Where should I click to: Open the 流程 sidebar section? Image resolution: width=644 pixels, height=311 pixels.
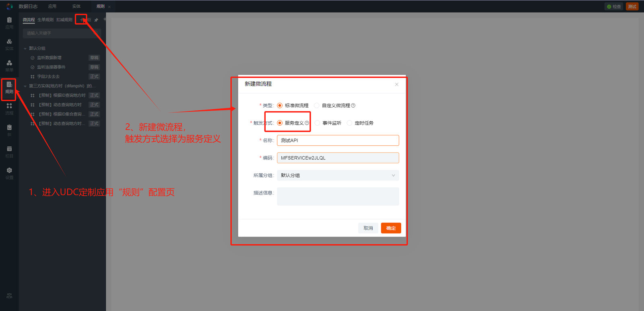pos(9,109)
